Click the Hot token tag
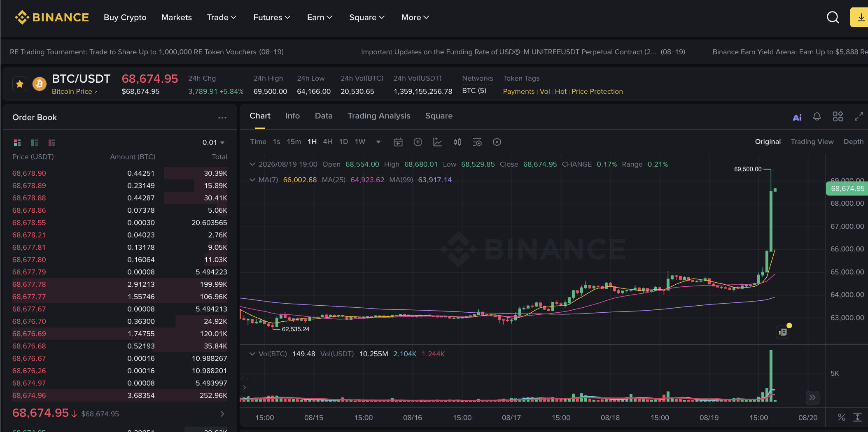868x432 pixels. click(x=560, y=91)
